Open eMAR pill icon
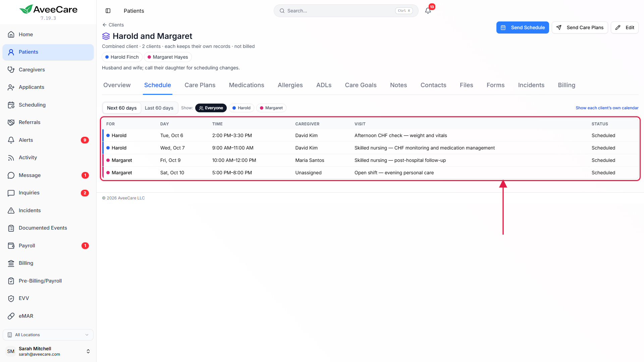This screenshot has width=644, height=362. point(11,316)
